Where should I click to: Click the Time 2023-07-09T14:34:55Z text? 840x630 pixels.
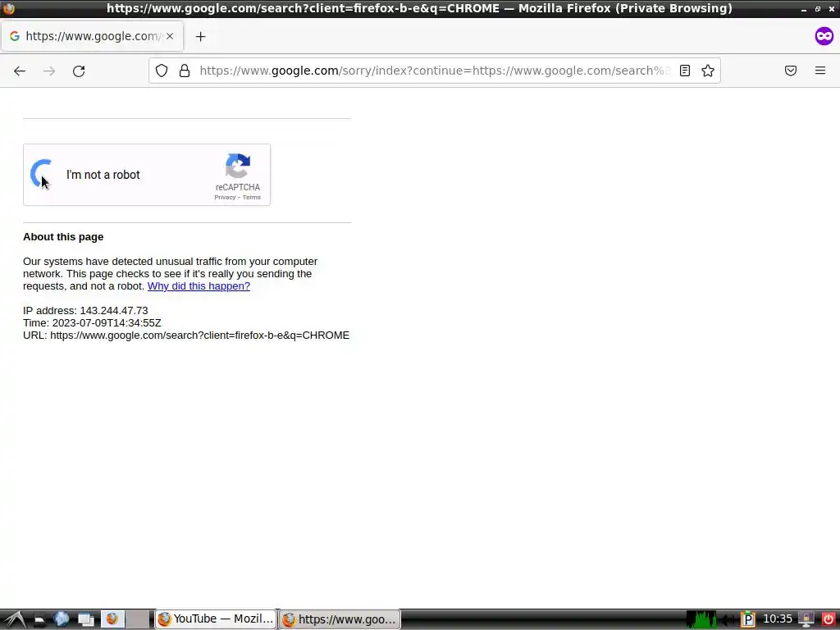coord(92,323)
